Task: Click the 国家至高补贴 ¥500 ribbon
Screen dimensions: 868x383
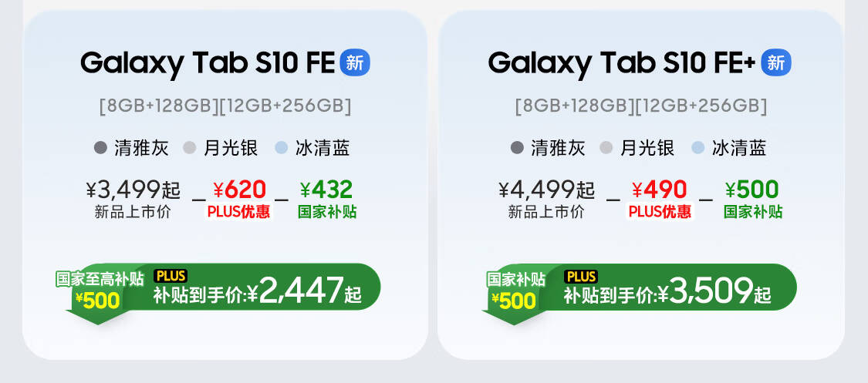Action: 99,293
